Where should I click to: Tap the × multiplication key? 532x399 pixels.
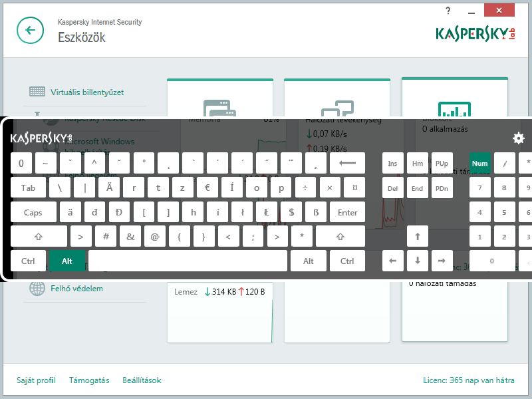pyautogui.click(x=329, y=188)
